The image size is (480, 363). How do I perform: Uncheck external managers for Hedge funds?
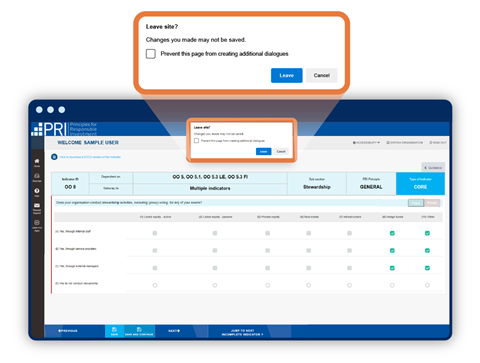(x=392, y=268)
